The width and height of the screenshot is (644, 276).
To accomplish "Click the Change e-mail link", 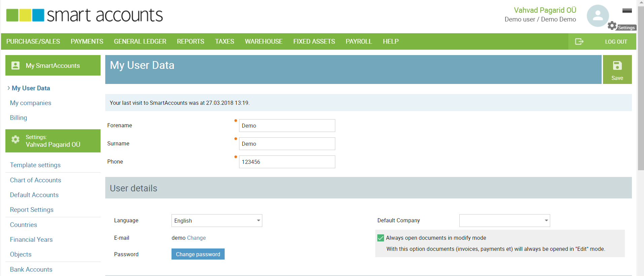I will click(196, 238).
